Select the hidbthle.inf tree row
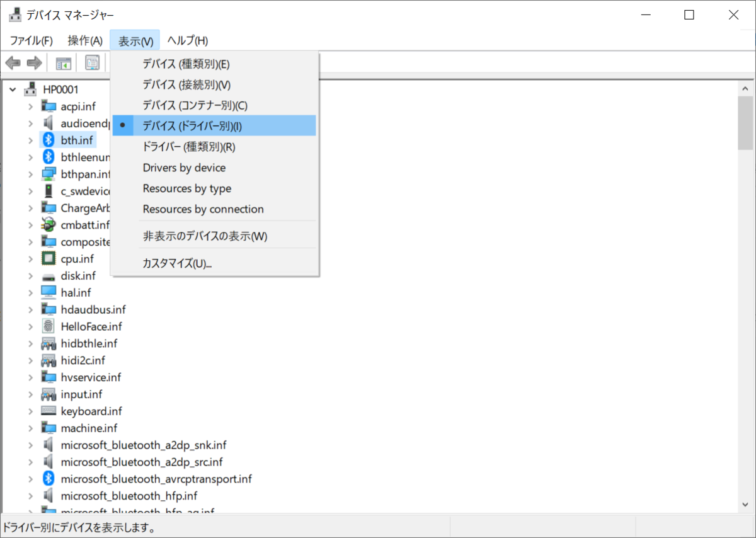 pyautogui.click(x=89, y=343)
